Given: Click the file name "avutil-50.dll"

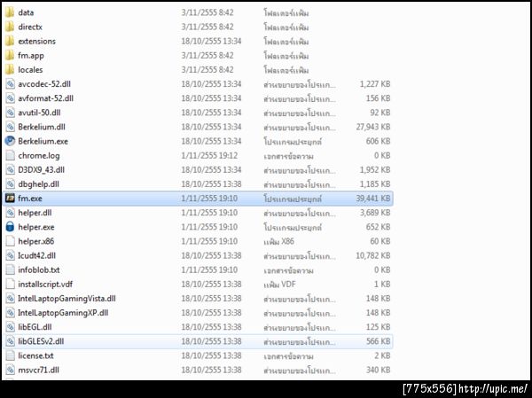Looking at the screenshot, I should point(39,113).
